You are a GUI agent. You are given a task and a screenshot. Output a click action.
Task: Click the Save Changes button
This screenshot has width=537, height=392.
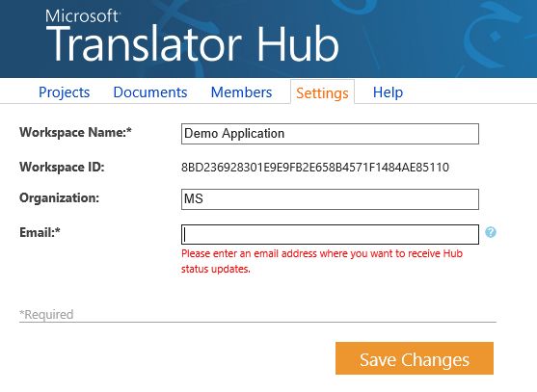tap(415, 358)
